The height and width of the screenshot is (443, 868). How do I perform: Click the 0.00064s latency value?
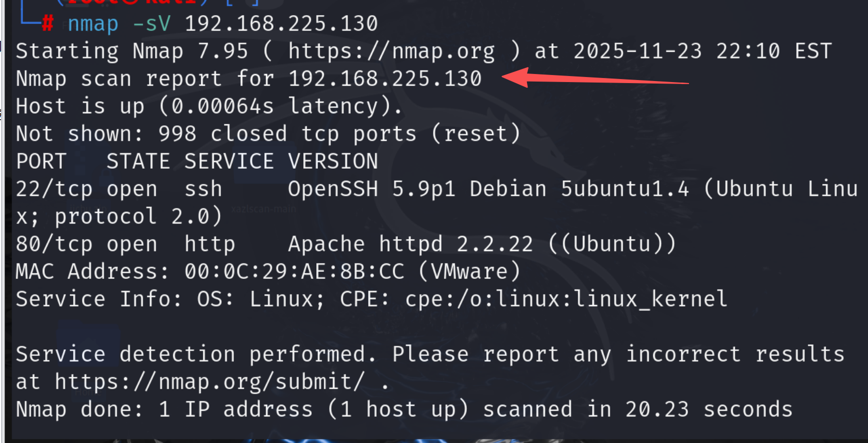(x=223, y=106)
